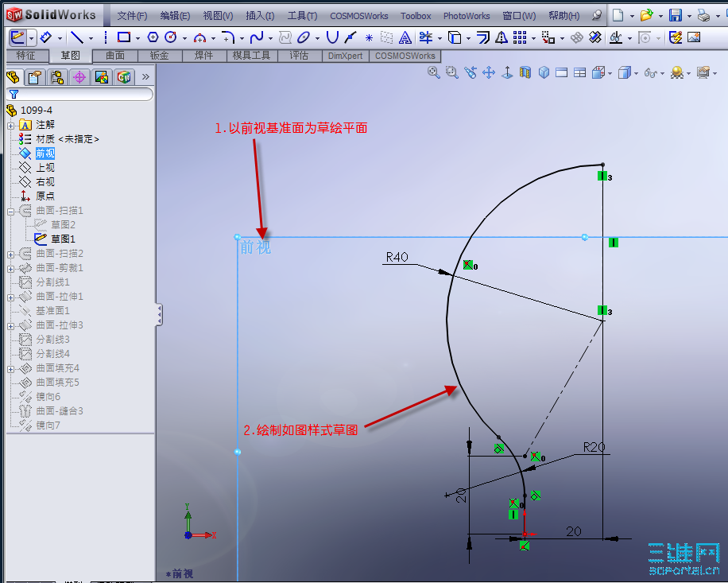Screen dimensions: 728x583
Task: Open the Rectangle tool dropdown arrow
Action: pyautogui.click(x=138, y=38)
